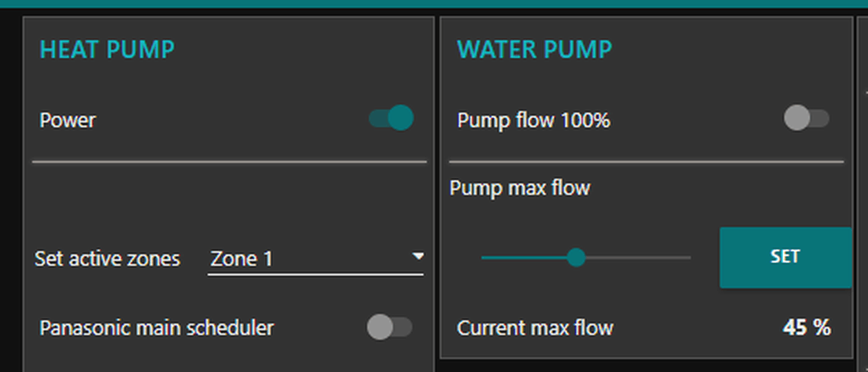Enable the Panasonic main scheduler toggle

click(389, 327)
